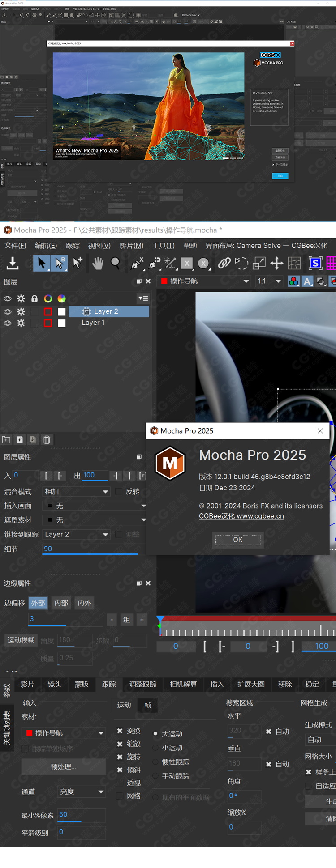Select the 手动跟踪 radio button

[155, 776]
